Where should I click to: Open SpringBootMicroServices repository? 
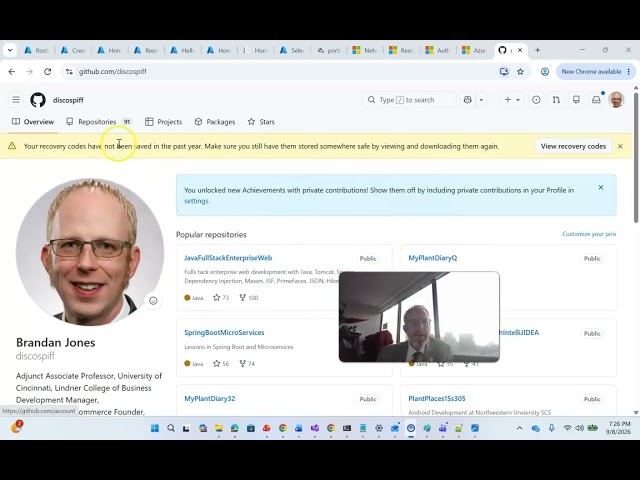224,333
